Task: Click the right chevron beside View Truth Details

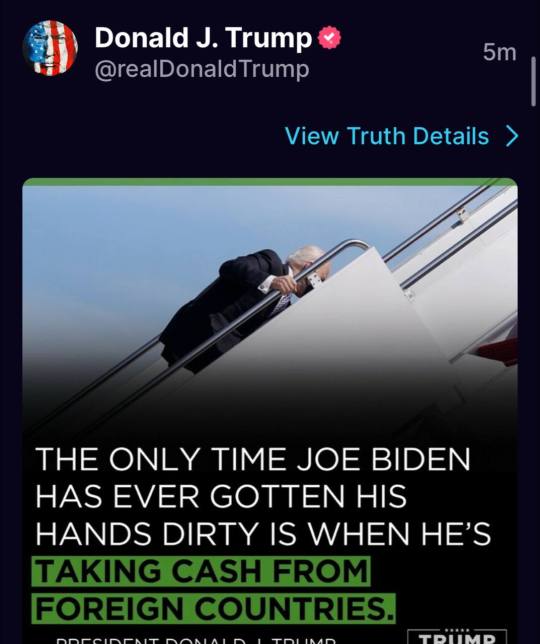Action: tap(512, 136)
